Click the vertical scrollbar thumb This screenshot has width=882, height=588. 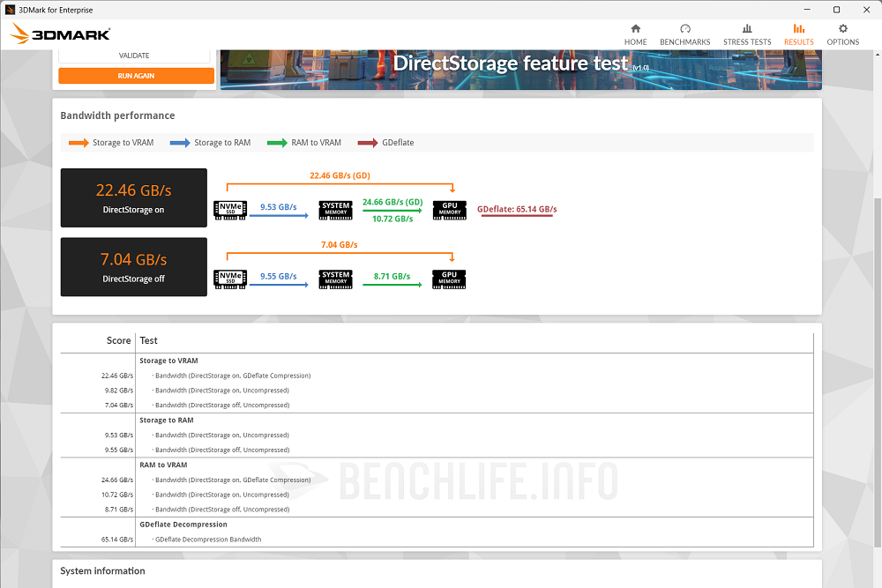[878, 373]
